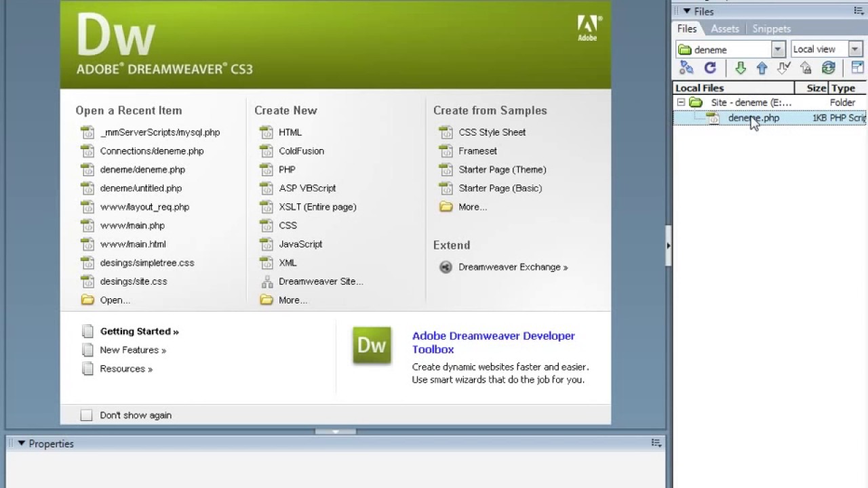Click the Check In files lock icon
The image size is (868, 488).
806,68
